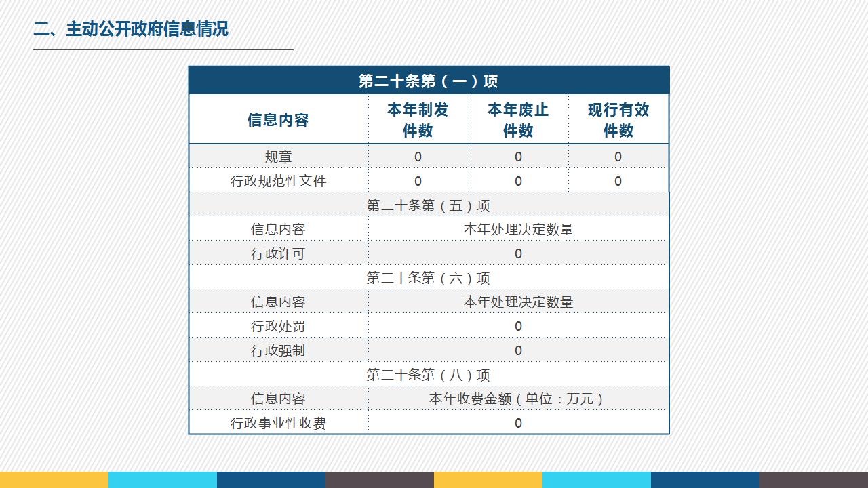The image size is (868, 488).
Task: Click 信息内容 cell above 行政处罚
Action: pyautogui.click(x=278, y=302)
